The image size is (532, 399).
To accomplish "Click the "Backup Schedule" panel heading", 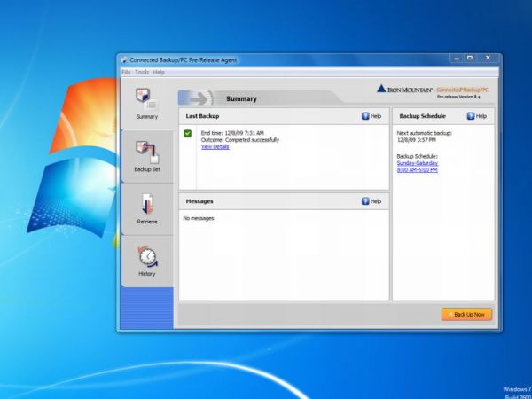I will click(422, 116).
